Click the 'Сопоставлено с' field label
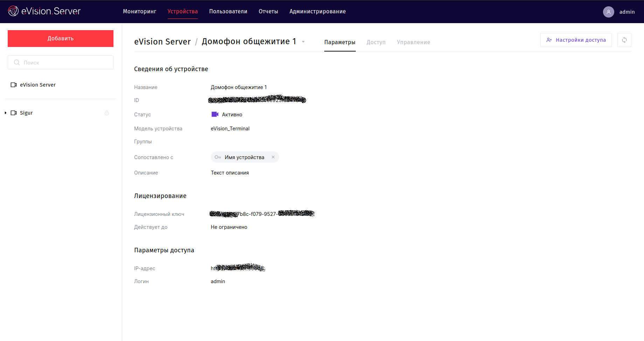The image size is (644, 341). (153, 157)
